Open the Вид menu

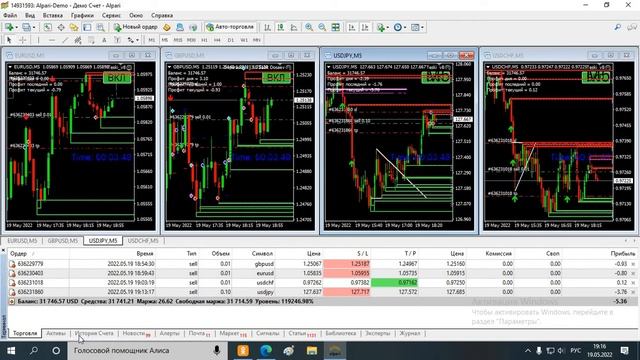pyautogui.click(x=30, y=15)
